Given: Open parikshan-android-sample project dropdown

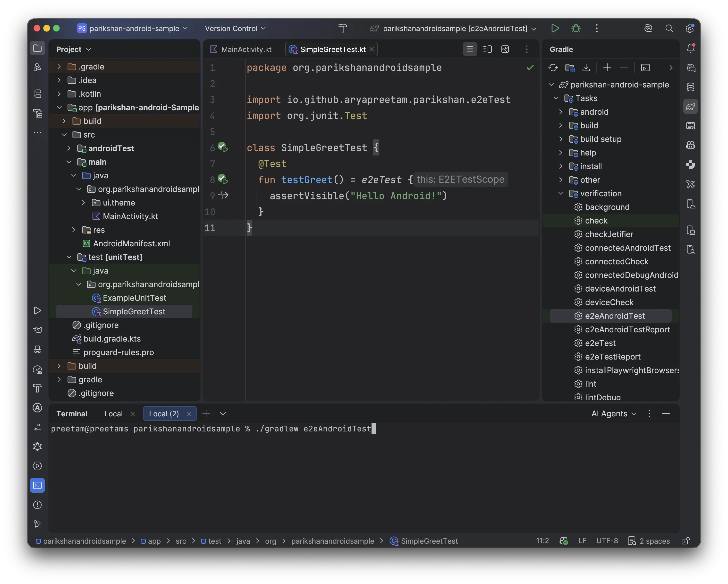Looking at the screenshot, I should point(132,28).
